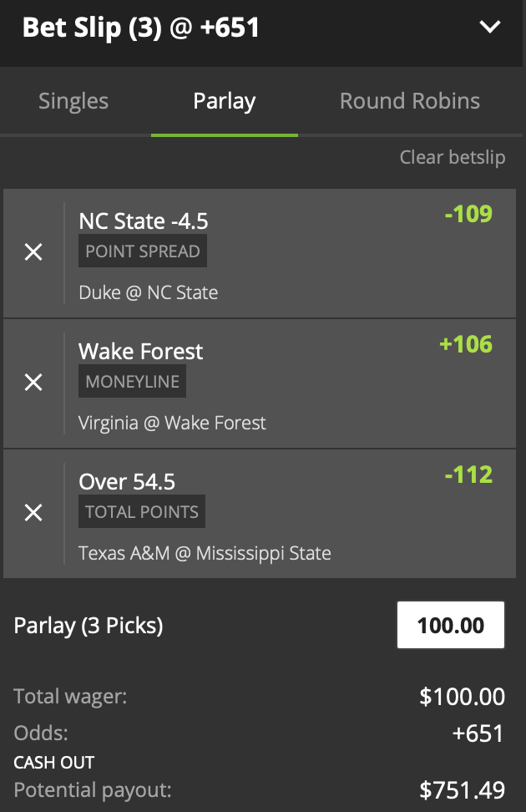Image resolution: width=526 pixels, height=812 pixels.
Task: Click the MONEYLINE tag
Action: 133,382
